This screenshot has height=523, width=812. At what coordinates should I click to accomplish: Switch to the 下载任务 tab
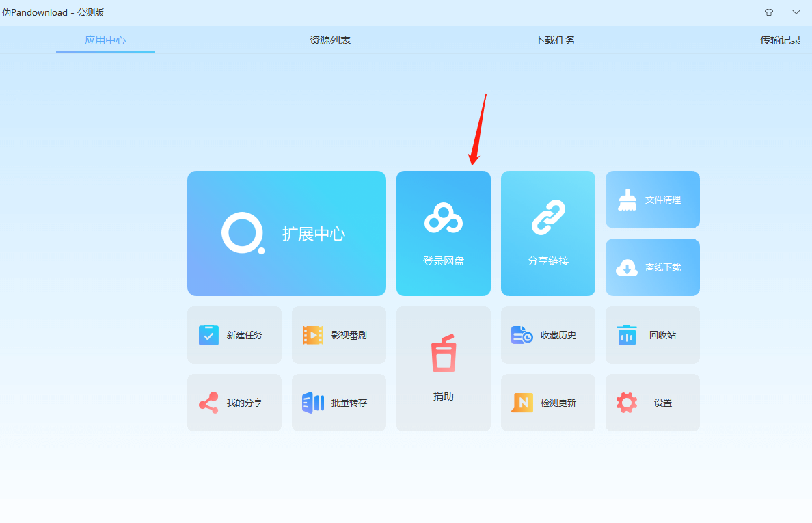coord(555,40)
